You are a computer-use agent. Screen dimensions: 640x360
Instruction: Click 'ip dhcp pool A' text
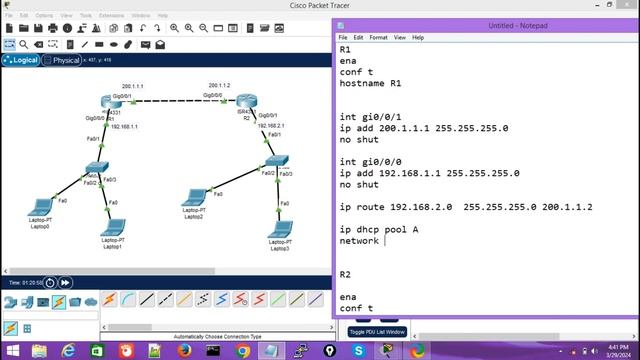click(379, 229)
